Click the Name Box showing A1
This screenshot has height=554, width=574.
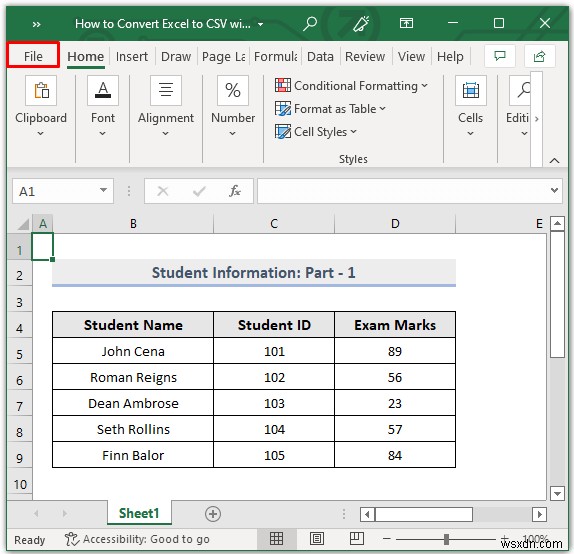[55, 191]
